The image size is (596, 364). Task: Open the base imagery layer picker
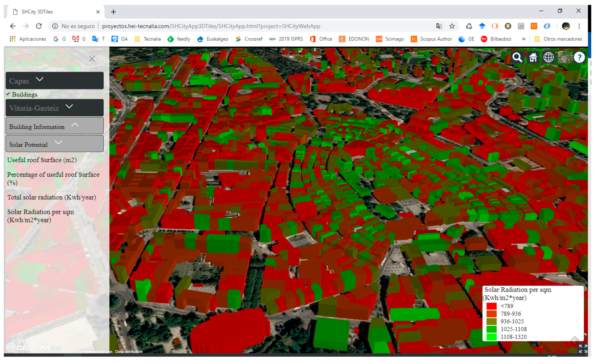[x=564, y=57]
